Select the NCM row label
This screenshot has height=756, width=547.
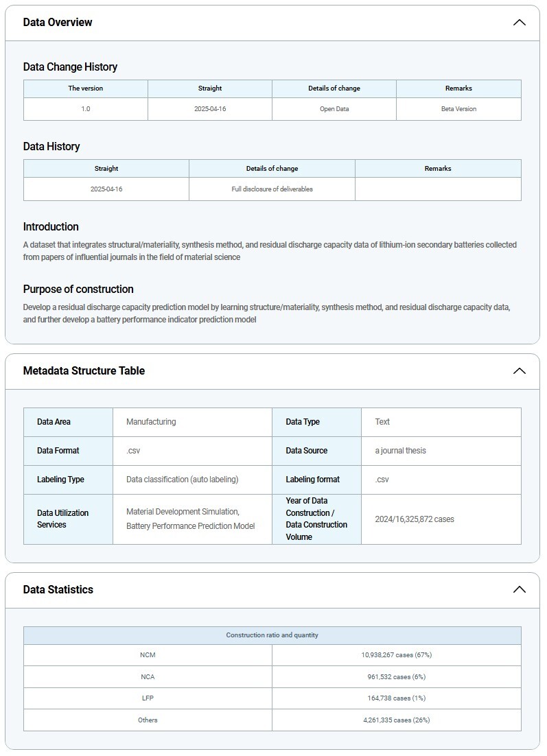[148, 655]
